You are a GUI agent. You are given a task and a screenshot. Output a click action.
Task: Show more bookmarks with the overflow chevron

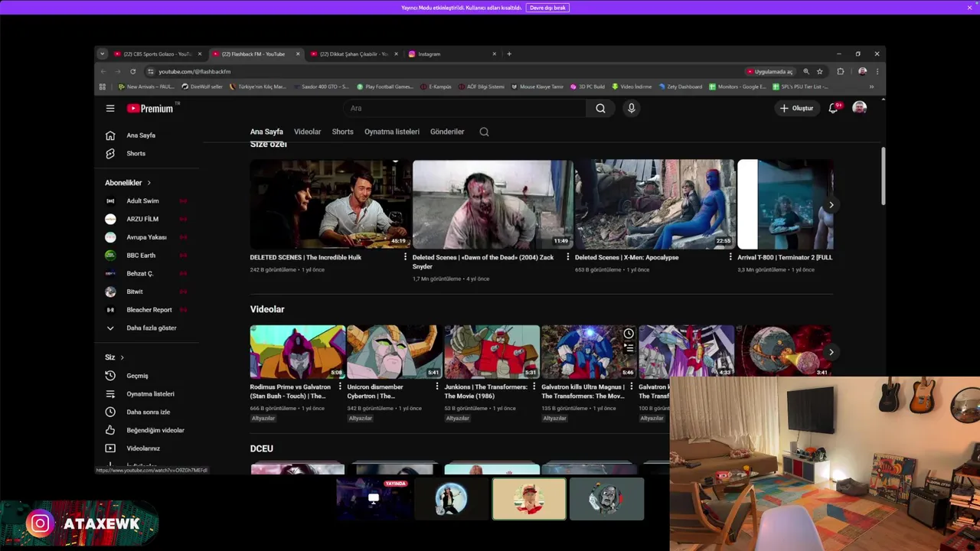[x=871, y=86]
